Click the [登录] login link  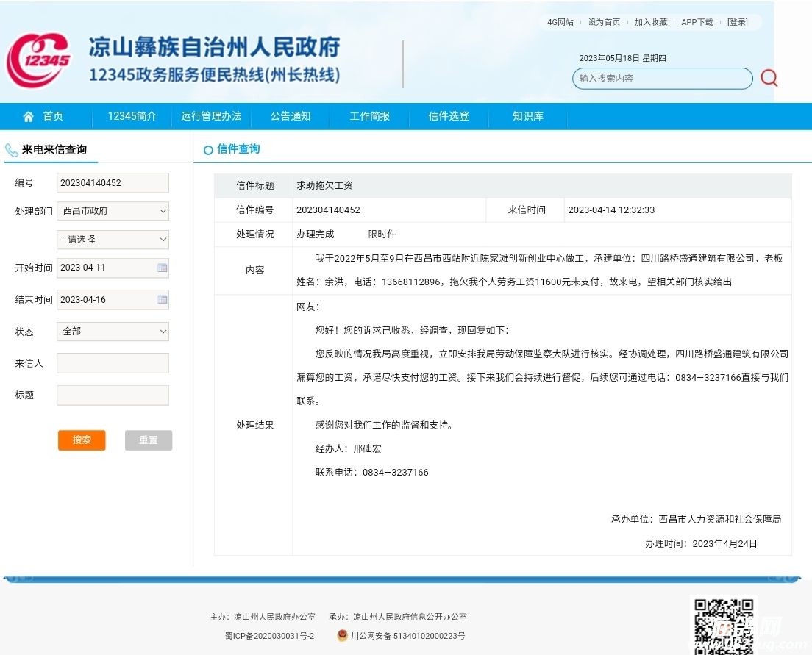click(737, 22)
